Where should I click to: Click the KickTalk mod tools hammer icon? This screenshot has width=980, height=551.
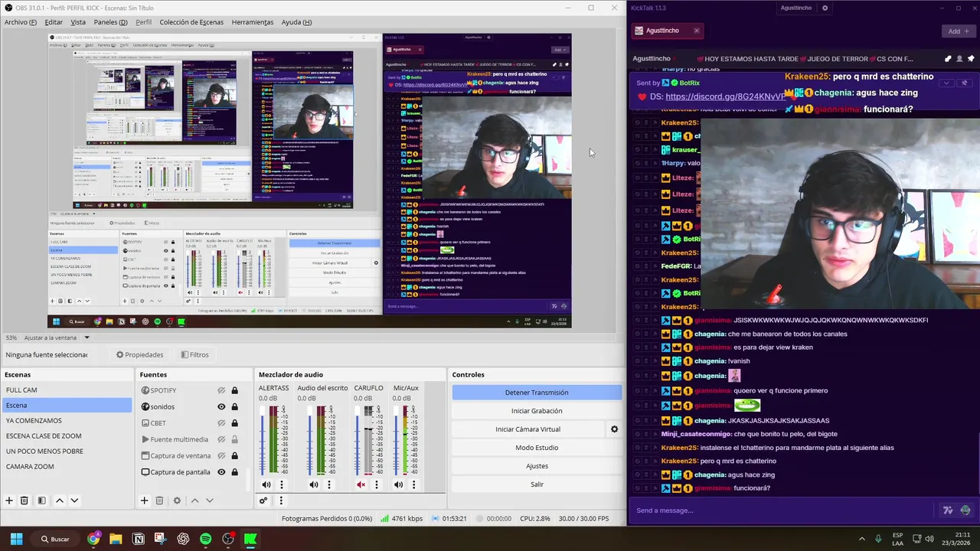948,58
